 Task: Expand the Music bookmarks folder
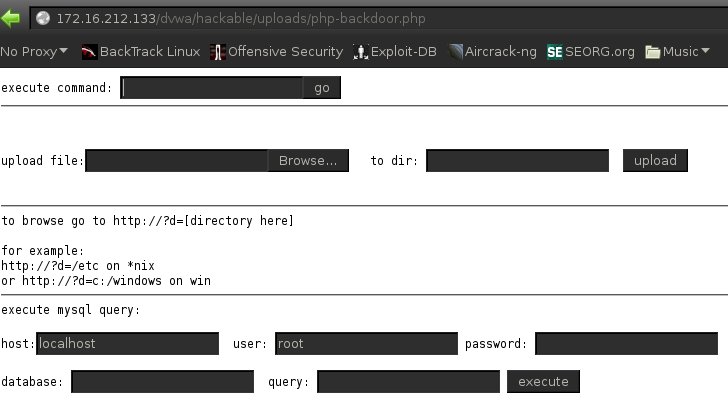678,51
